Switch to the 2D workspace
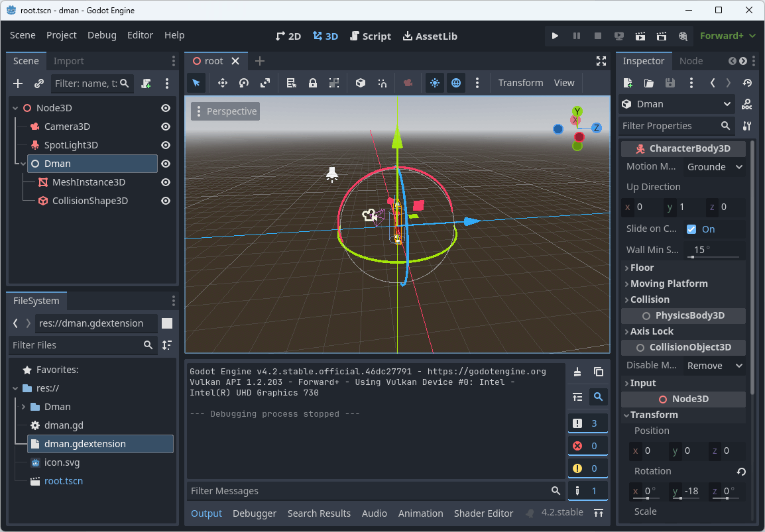Screen dimensions: 765x532 288,36
